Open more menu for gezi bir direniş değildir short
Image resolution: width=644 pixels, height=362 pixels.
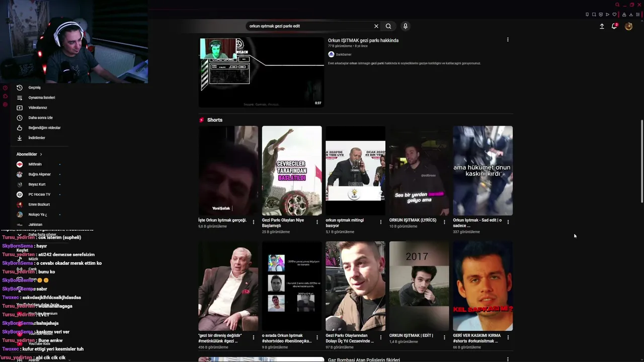[x=253, y=337]
